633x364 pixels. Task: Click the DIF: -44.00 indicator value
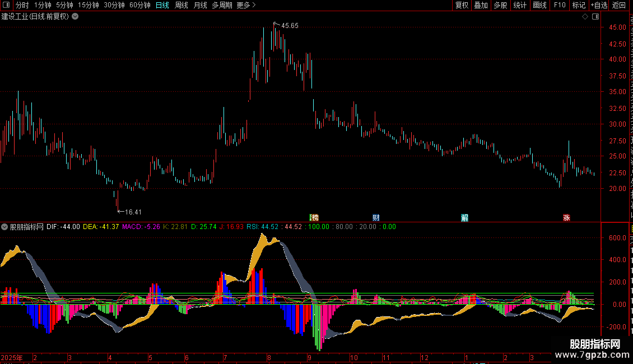(x=63, y=227)
